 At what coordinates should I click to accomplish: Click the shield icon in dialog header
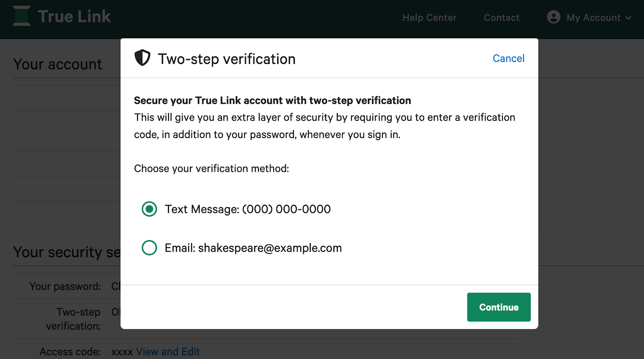(142, 58)
